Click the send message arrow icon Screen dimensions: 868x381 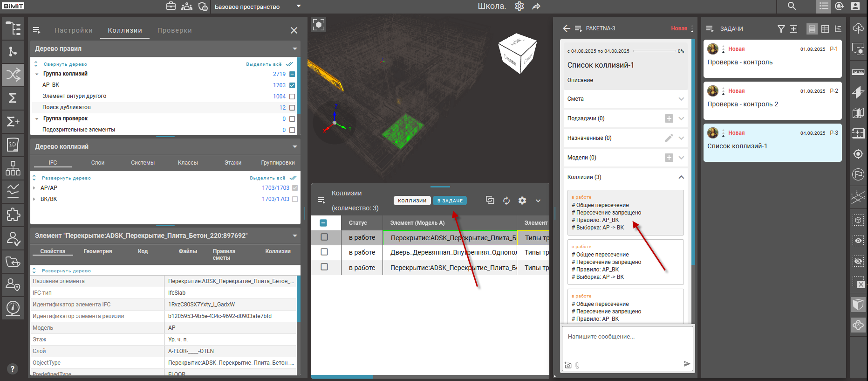point(687,364)
